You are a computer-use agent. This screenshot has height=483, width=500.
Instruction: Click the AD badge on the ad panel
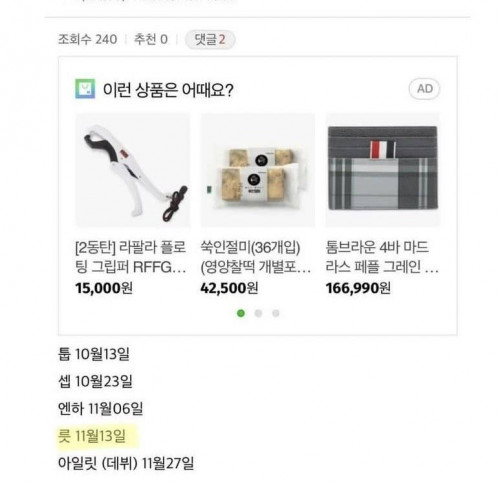point(424,89)
